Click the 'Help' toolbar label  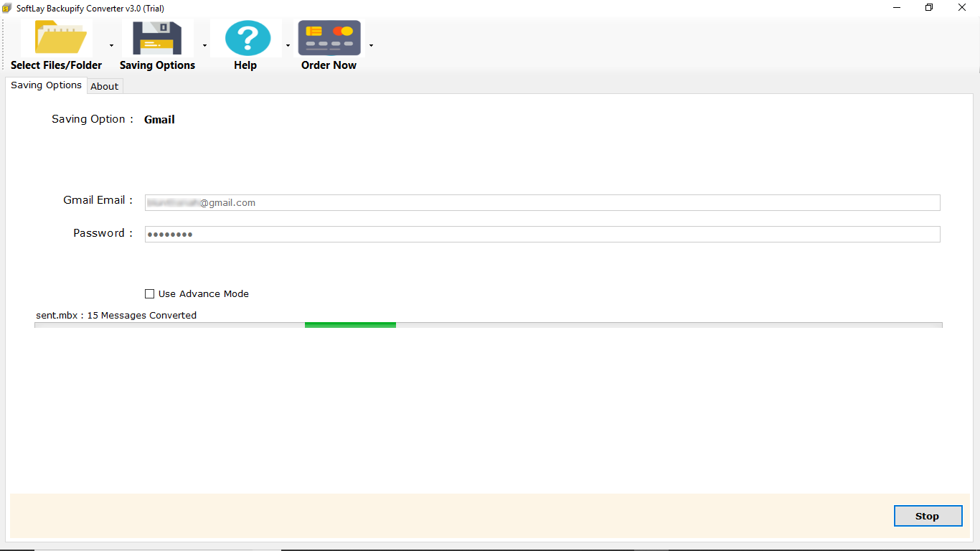(245, 65)
